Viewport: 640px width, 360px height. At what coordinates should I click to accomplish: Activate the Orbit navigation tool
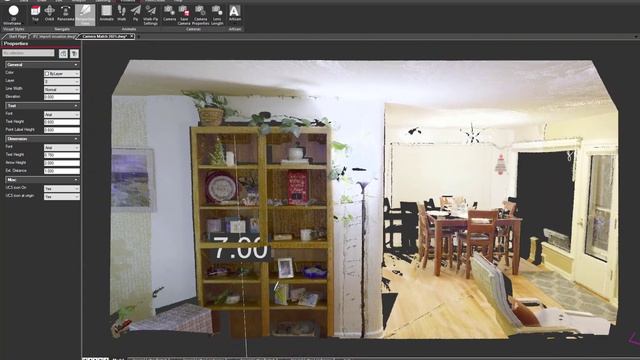(x=49, y=14)
